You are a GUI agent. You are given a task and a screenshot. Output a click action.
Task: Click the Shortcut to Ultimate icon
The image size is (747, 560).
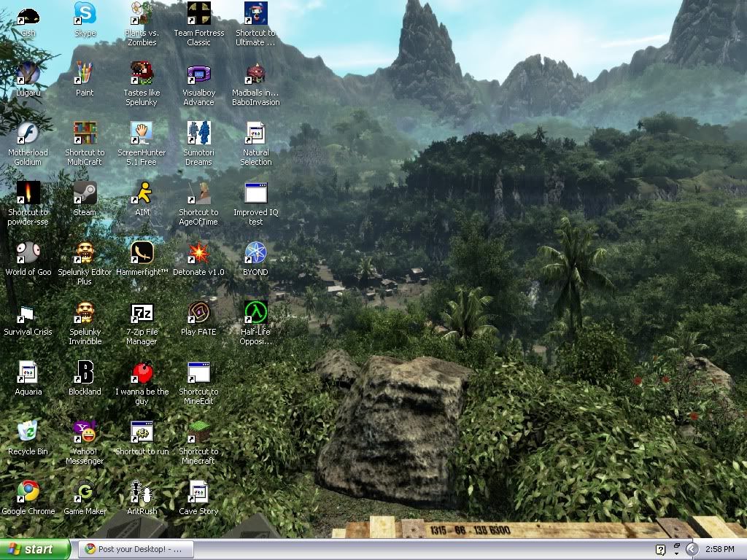pos(256,15)
